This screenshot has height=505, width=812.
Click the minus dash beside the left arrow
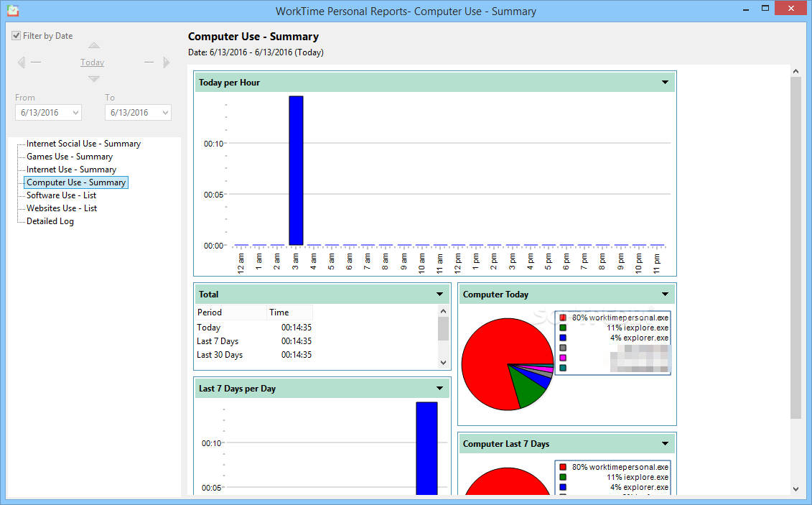tap(36, 62)
